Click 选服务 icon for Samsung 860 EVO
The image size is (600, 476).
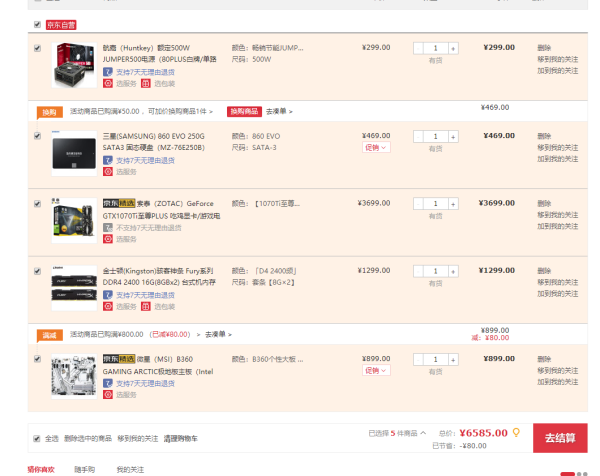(x=108, y=172)
